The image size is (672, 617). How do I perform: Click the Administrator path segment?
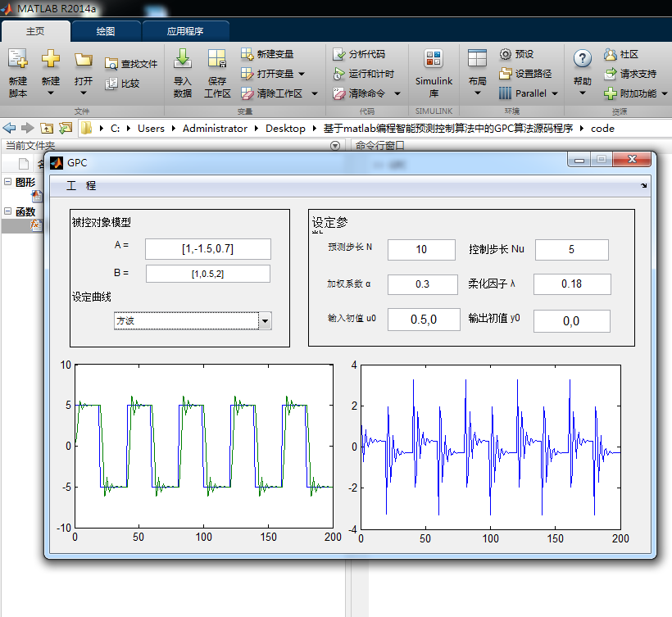click(x=215, y=128)
